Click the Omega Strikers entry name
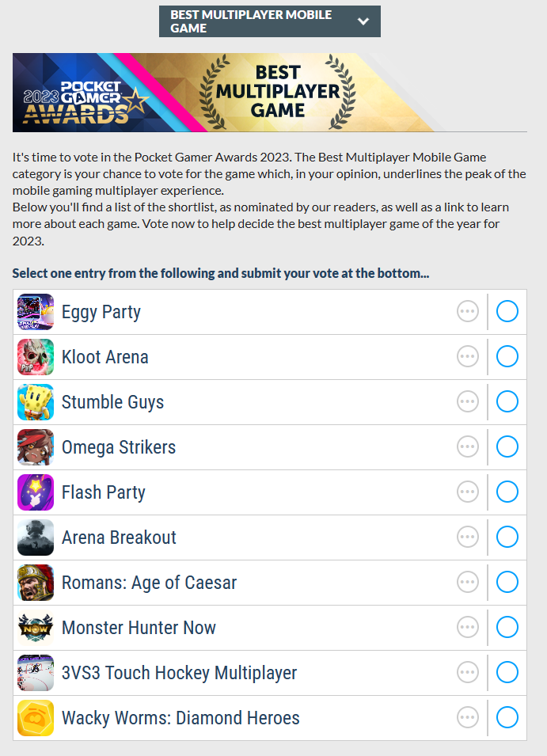Screen dimensions: 547x756 point(119,447)
